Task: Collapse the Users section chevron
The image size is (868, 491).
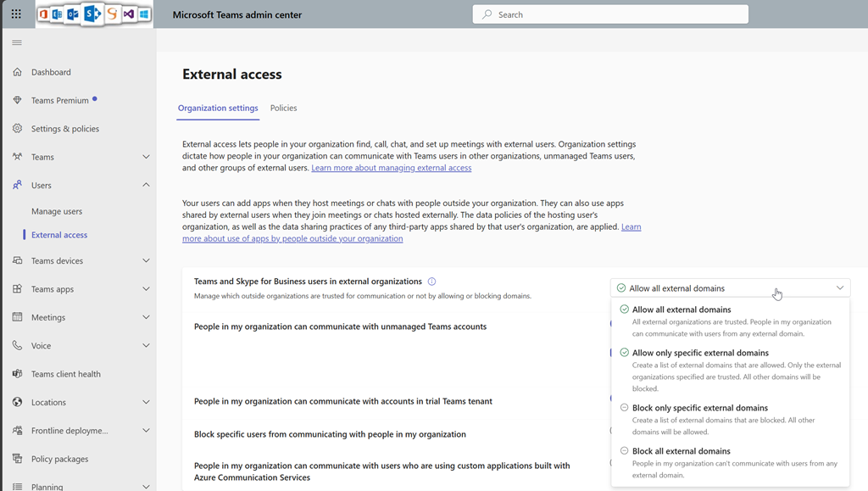Action: tap(146, 185)
